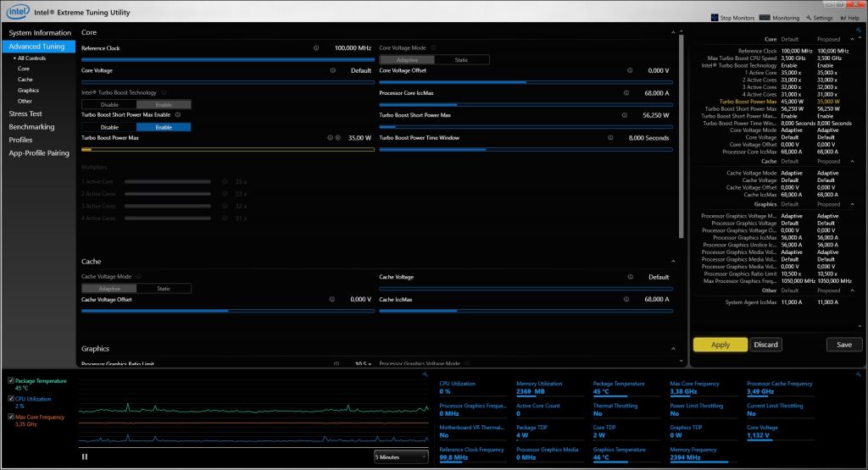This screenshot has width=868, height=470.
Task: Open Stress Test page
Action: [x=25, y=113]
